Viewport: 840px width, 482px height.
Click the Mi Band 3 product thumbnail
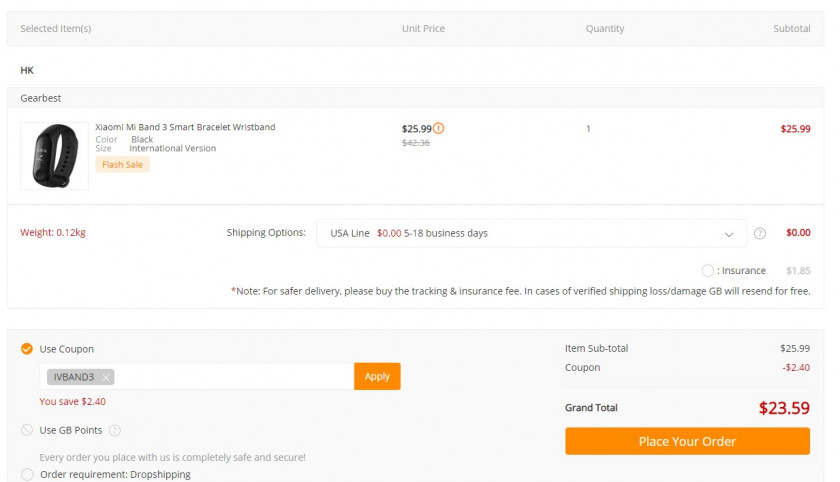54,156
